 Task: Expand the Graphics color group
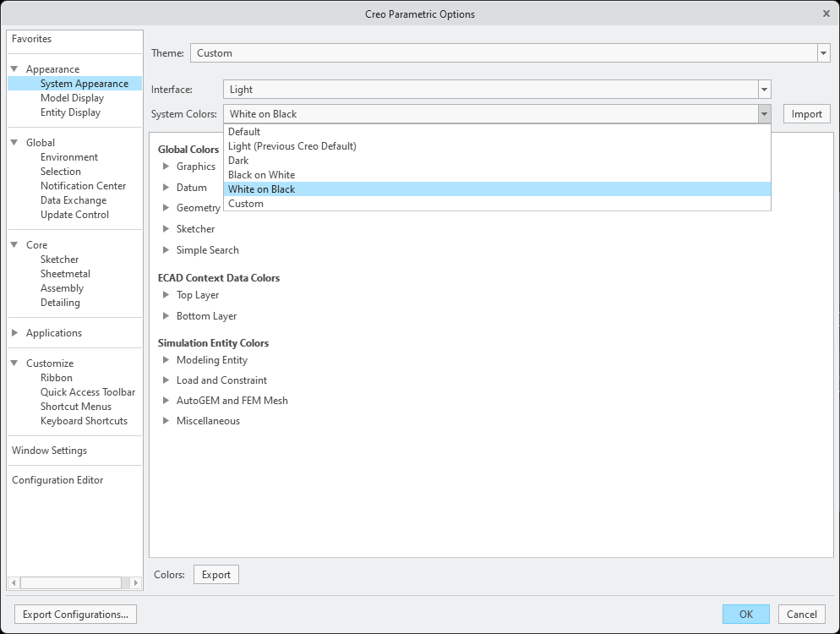pos(166,167)
